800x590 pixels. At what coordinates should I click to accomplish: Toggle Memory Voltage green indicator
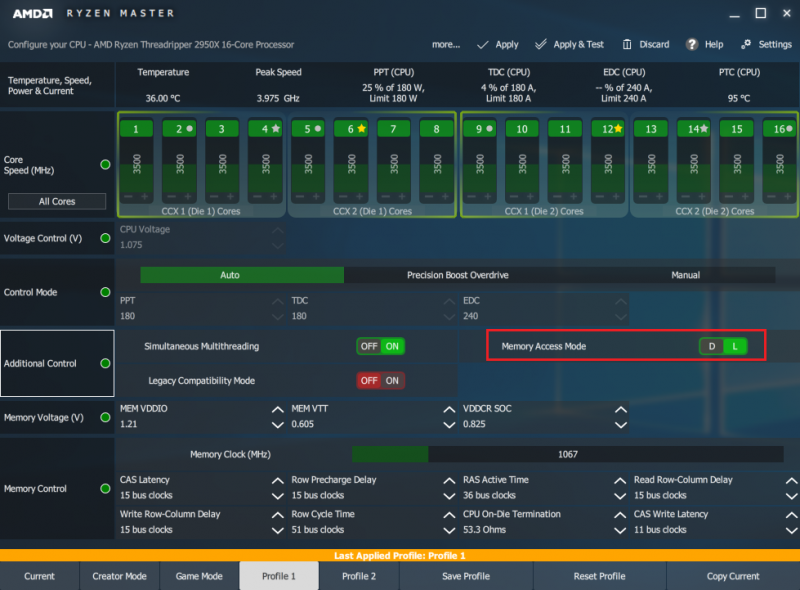pos(105,417)
